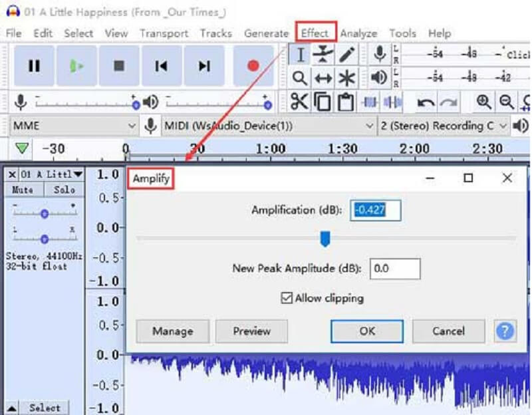
Task: Open the Effect menu
Action: (315, 33)
